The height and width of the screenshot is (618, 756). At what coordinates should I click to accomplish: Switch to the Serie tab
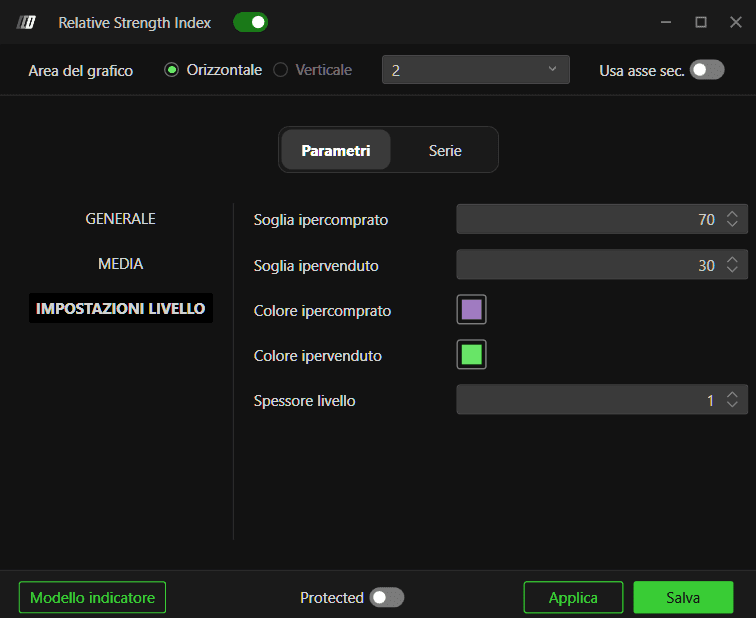(445, 150)
